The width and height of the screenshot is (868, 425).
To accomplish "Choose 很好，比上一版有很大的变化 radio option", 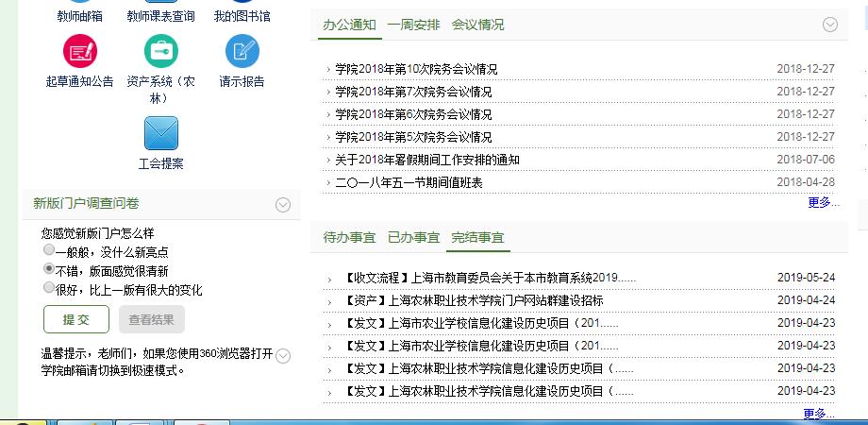I will click(x=49, y=289).
